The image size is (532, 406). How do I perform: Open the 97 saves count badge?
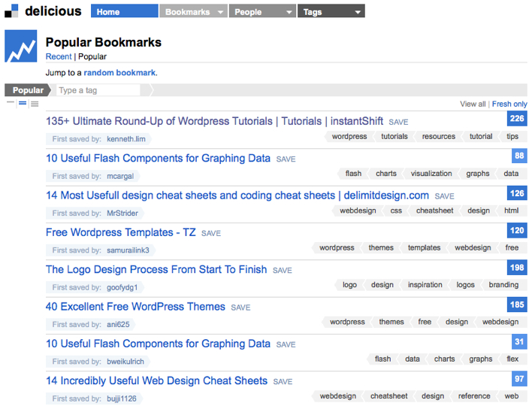(519, 378)
